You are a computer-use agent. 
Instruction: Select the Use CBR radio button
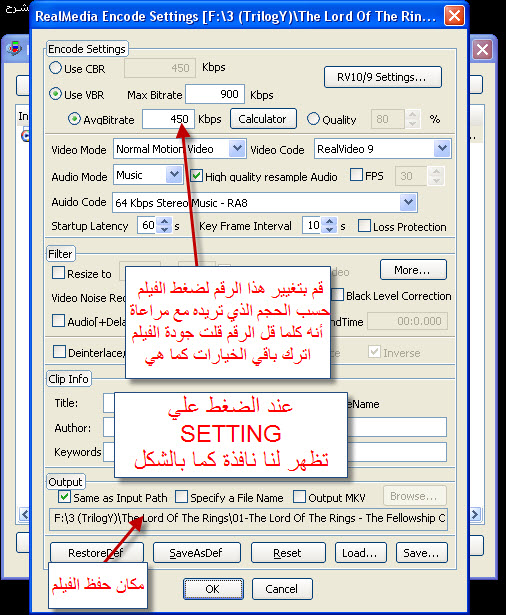click(x=55, y=68)
